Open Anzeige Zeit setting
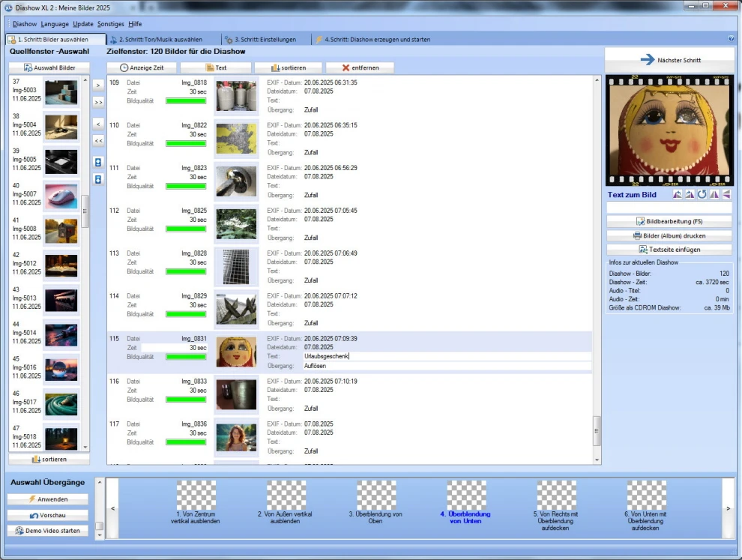The width and height of the screenshot is (742, 560). click(142, 67)
